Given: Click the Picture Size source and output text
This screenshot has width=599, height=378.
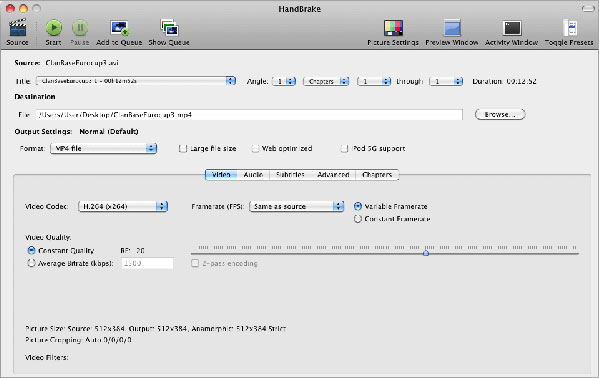Looking at the screenshot, I should coord(155,328).
